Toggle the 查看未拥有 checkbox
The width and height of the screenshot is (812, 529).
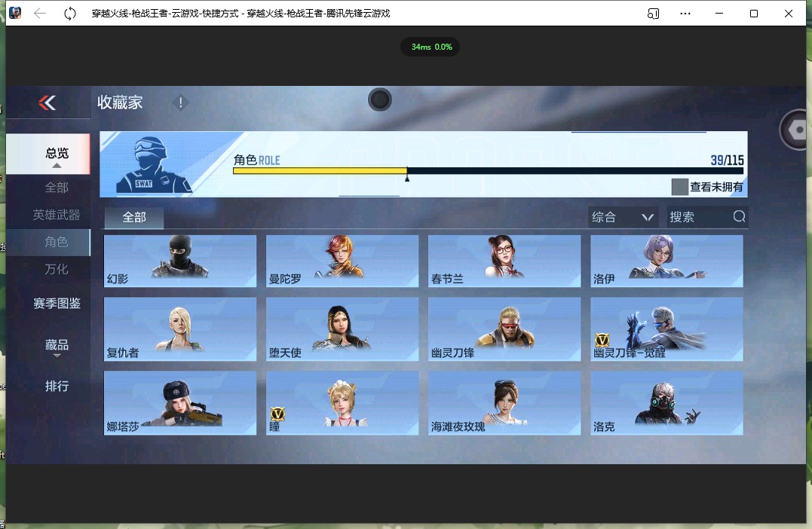pos(679,187)
